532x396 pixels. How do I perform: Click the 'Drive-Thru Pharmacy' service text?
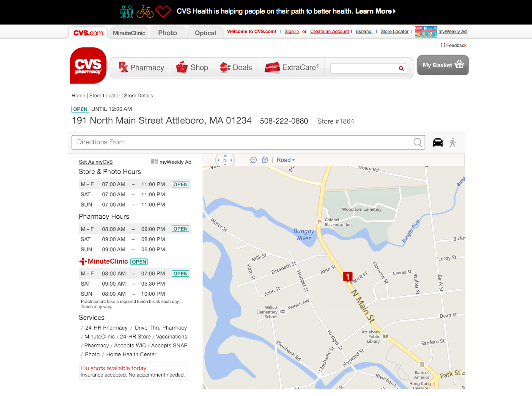161,328
